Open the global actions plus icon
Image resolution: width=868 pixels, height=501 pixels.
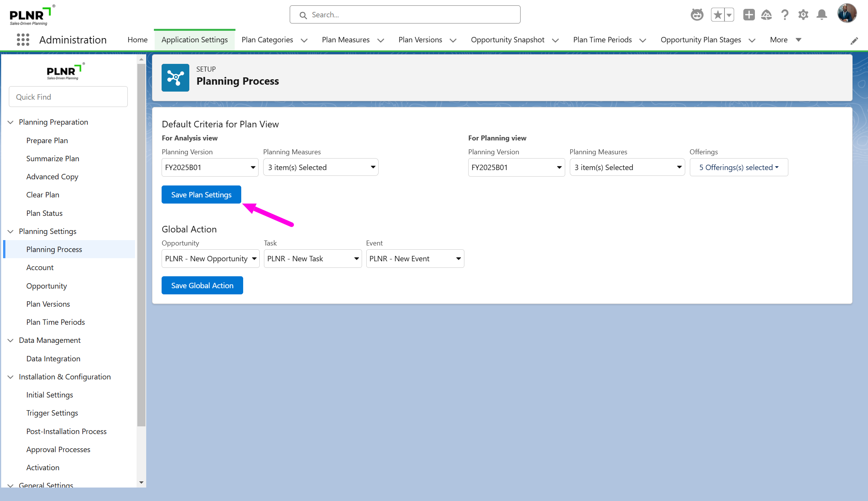click(749, 15)
